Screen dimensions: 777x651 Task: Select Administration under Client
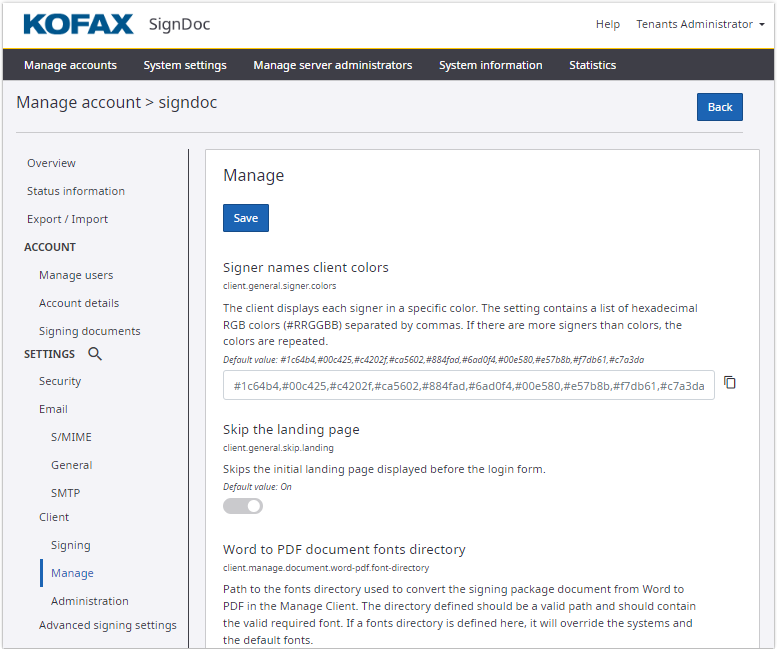click(90, 601)
